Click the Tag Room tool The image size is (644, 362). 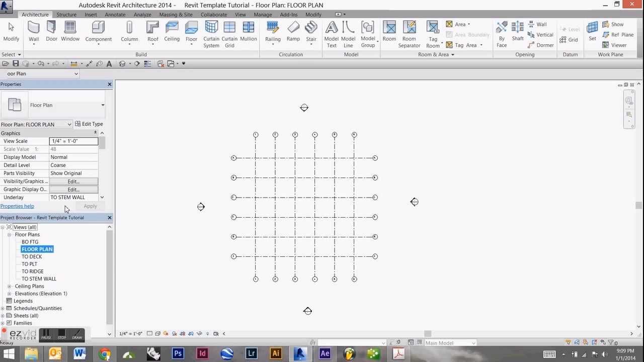pos(433,35)
